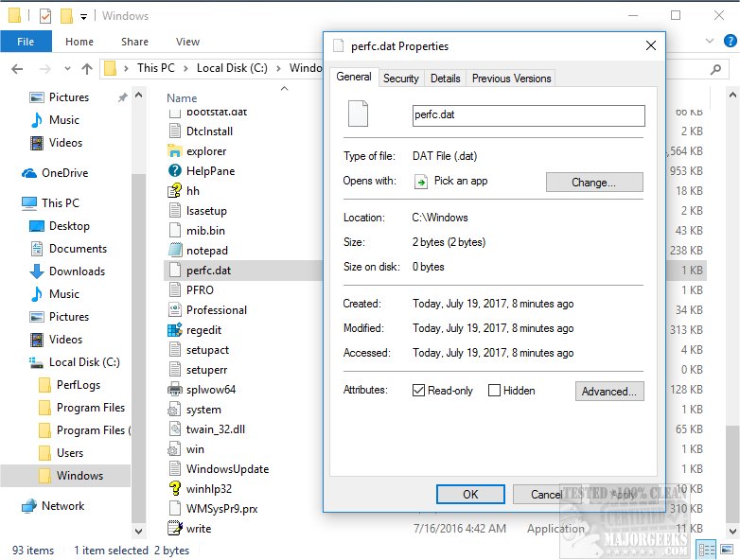Click the Properties quick access icon
This screenshot has height=560, width=740.
click(44, 16)
